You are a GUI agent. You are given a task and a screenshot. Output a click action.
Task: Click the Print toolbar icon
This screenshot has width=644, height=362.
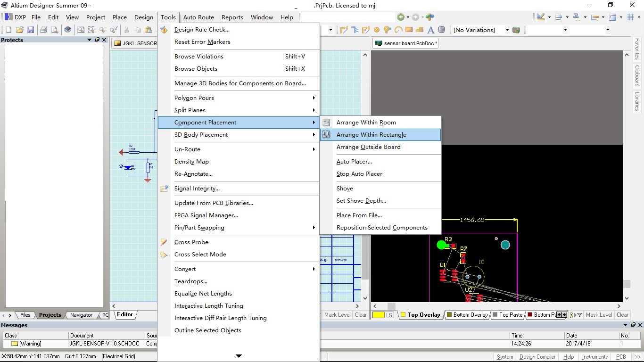(43, 30)
